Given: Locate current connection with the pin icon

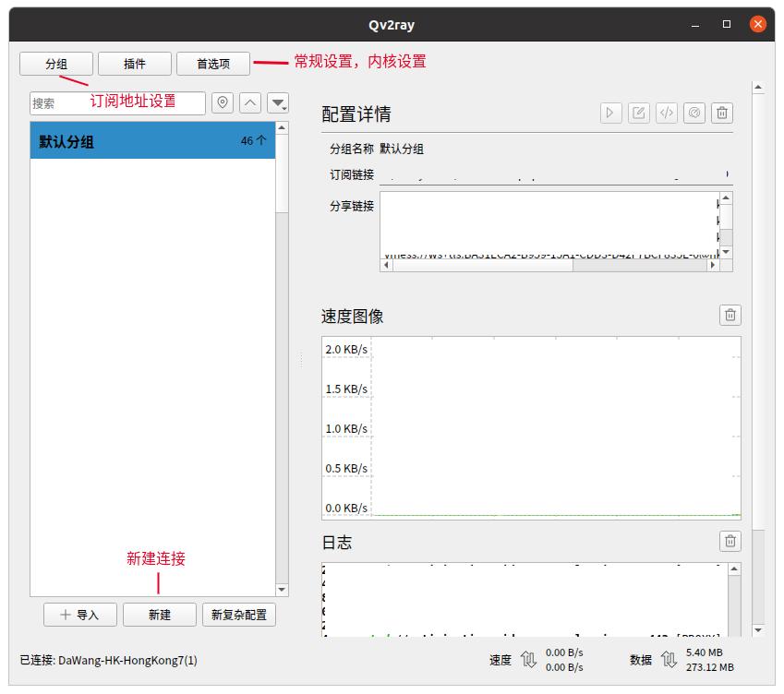Looking at the screenshot, I should point(222,103).
